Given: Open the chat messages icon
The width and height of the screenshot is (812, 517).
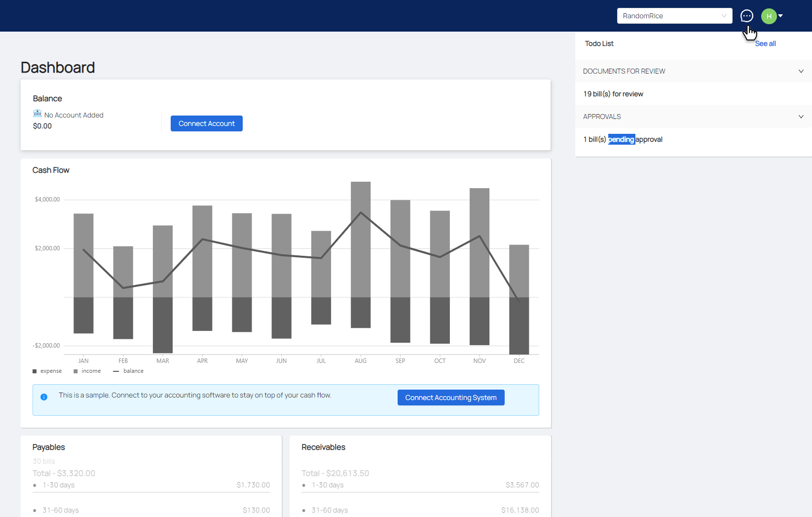Looking at the screenshot, I should [746, 16].
